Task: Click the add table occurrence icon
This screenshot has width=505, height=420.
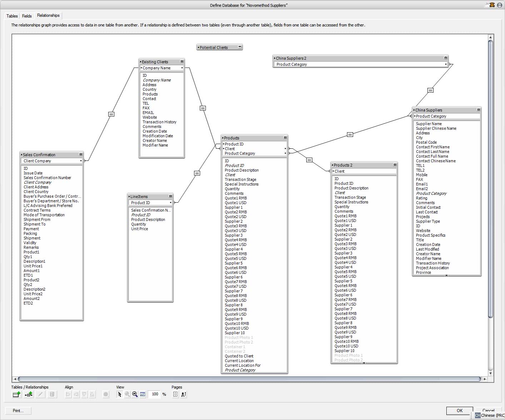Action: (16, 394)
